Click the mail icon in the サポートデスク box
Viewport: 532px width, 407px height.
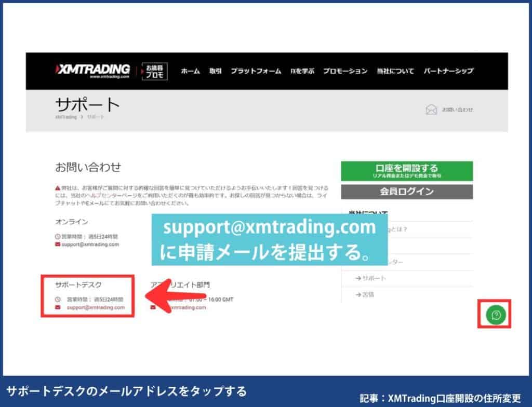click(58, 307)
